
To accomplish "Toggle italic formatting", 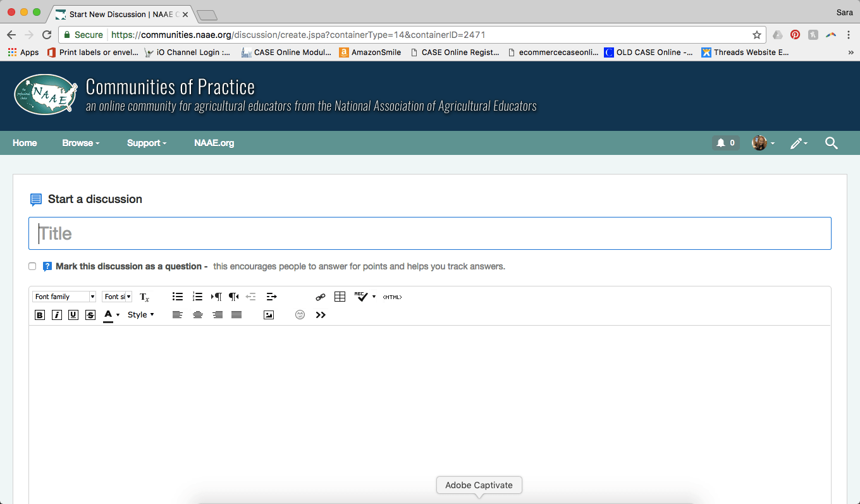I will [x=57, y=315].
